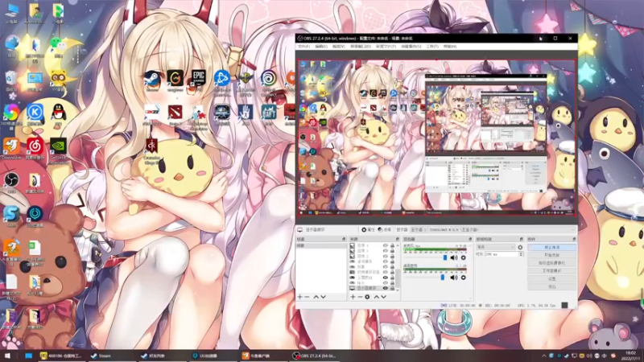Click sources list scroll-up arrow
Screen dimensions: 644x362
(398, 245)
